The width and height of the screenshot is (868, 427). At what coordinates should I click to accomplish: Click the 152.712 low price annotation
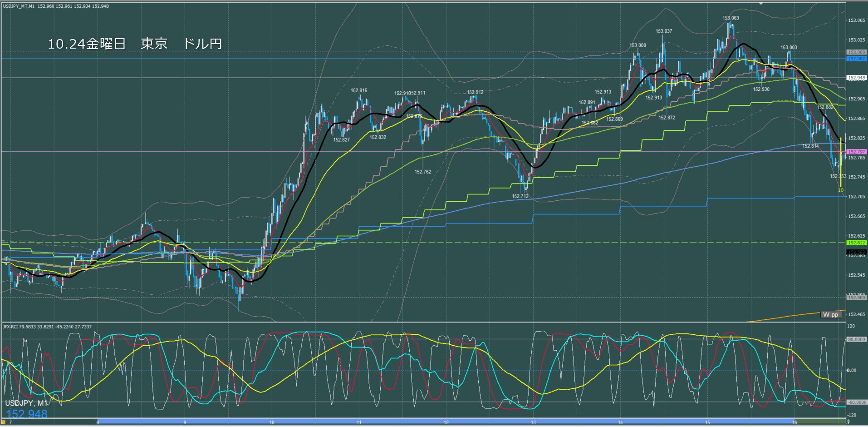point(520,196)
